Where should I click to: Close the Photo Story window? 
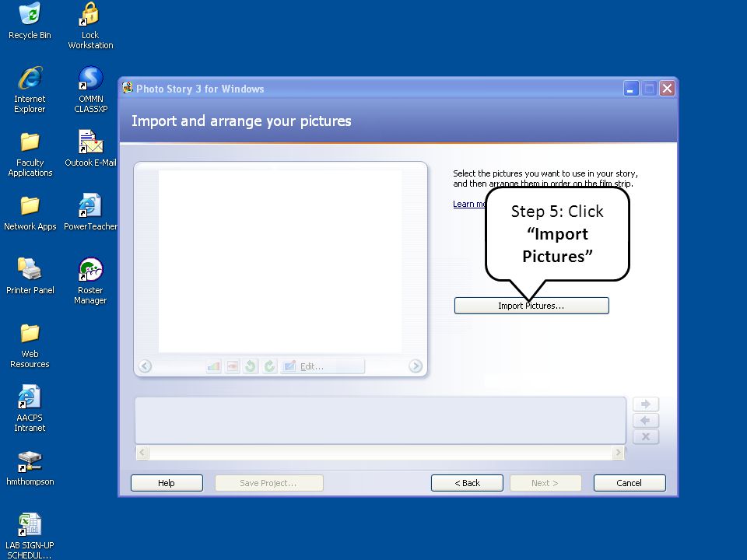coord(668,89)
